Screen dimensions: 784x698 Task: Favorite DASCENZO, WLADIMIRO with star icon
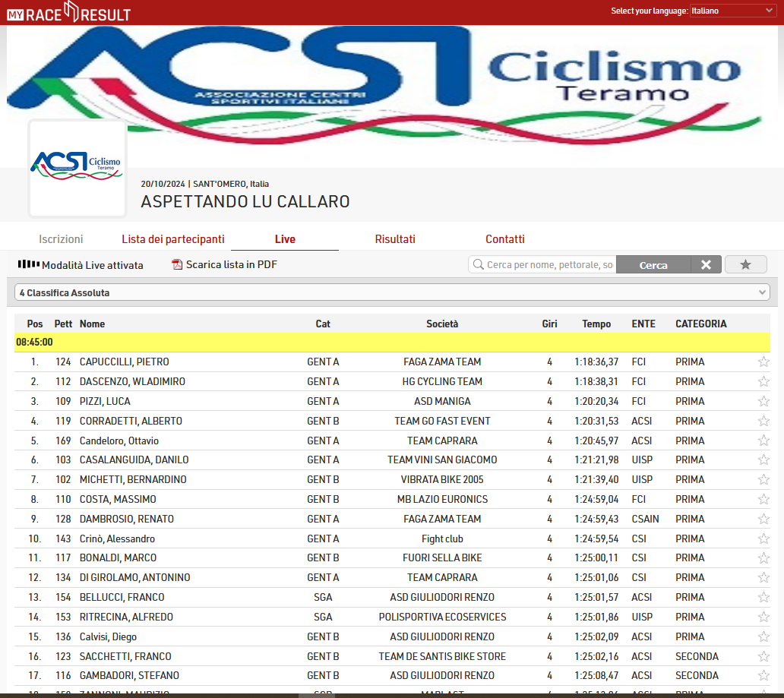763,381
